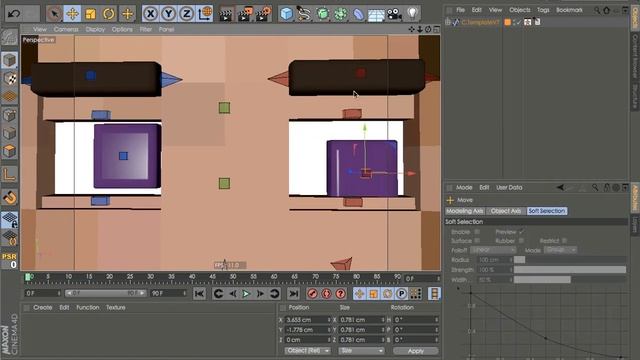
Task: Open the viewport Display menu
Action: click(95, 29)
